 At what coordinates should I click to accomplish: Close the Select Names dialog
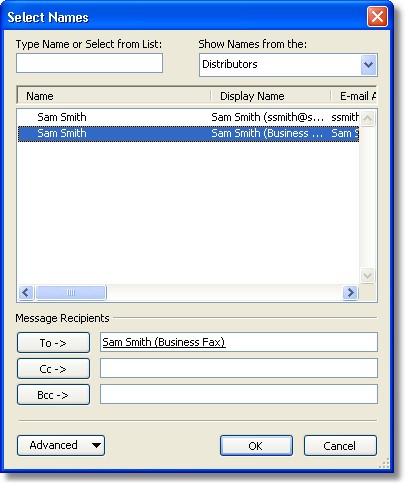(x=377, y=16)
